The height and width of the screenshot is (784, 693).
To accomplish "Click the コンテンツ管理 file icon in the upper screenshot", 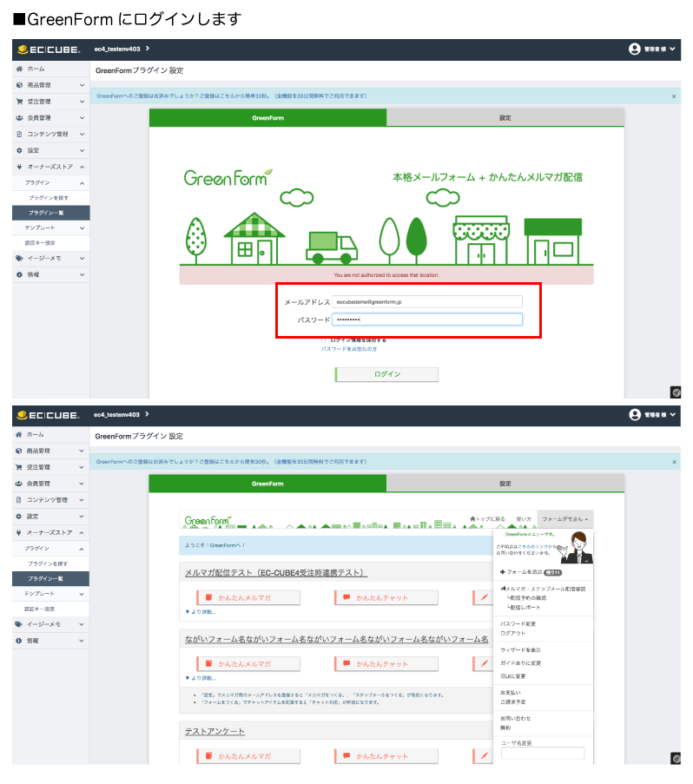I will click(x=19, y=134).
